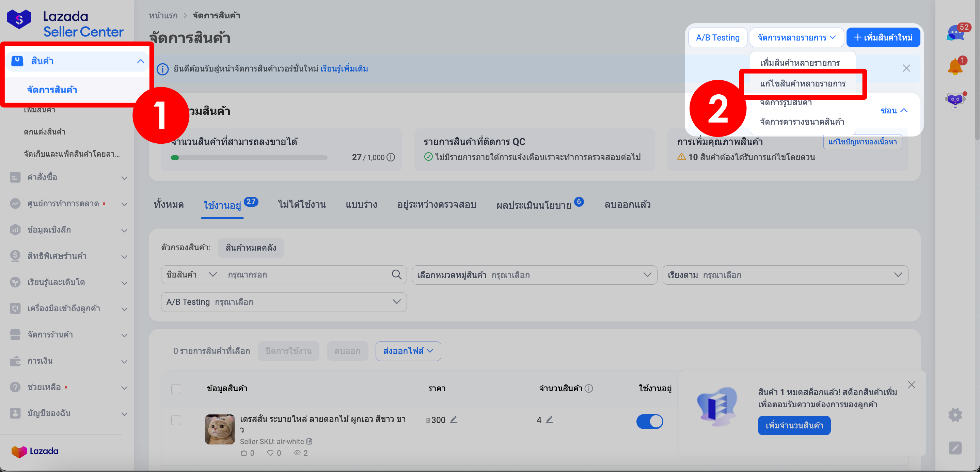
Task: Toggle the active switch for the white dress product
Action: coord(649,421)
